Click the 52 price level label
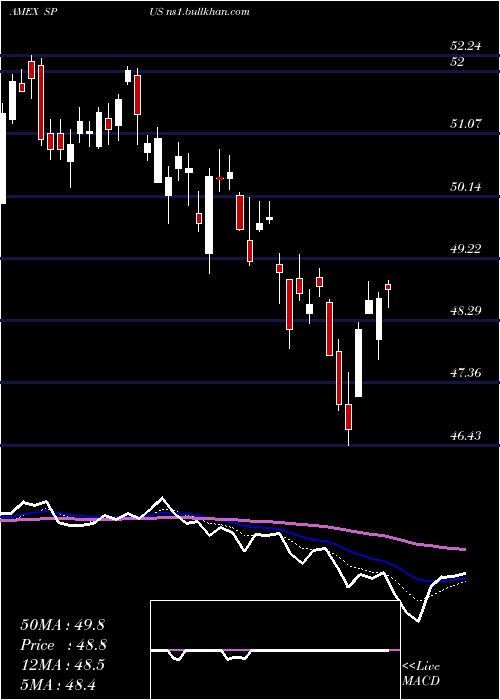This screenshot has height=700, width=500. click(x=457, y=62)
